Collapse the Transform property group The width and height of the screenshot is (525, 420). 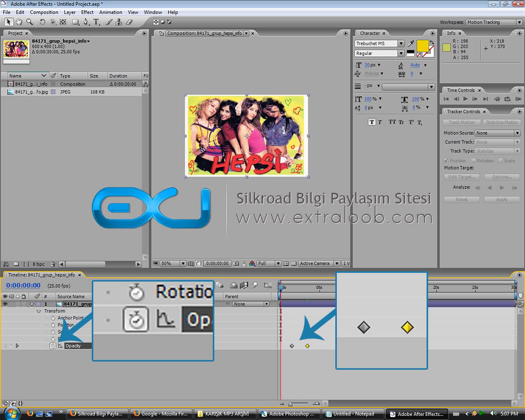(38, 311)
